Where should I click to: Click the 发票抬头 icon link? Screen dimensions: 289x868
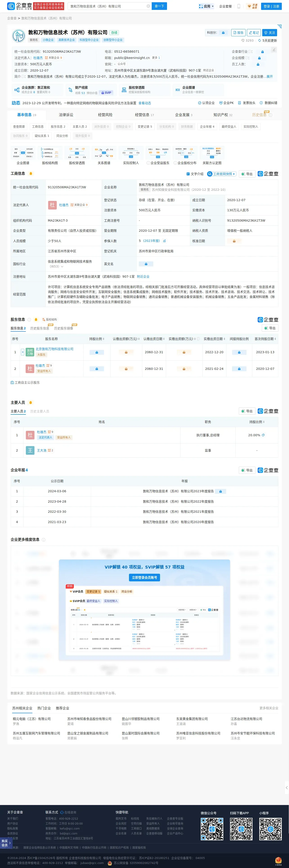pos(246,103)
